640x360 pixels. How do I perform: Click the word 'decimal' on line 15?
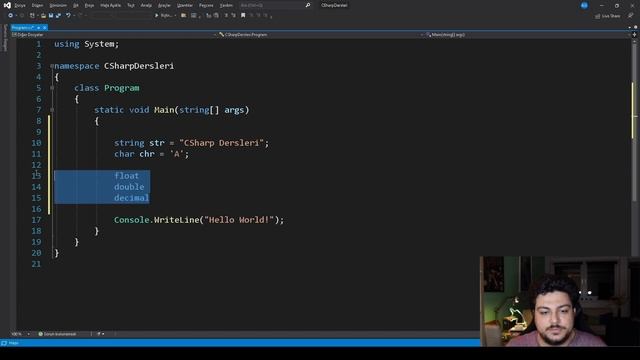pos(131,198)
